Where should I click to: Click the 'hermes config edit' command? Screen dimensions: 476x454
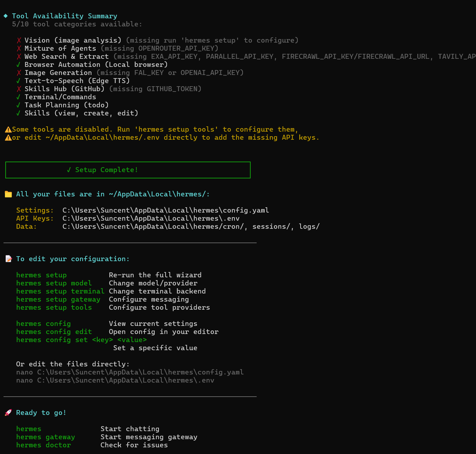coord(54,332)
